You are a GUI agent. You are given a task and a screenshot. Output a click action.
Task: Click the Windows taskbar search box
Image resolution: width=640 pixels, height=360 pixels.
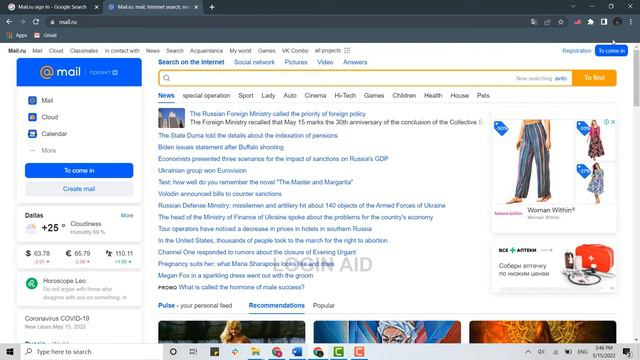pyautogui.click(x=92, y=351)
